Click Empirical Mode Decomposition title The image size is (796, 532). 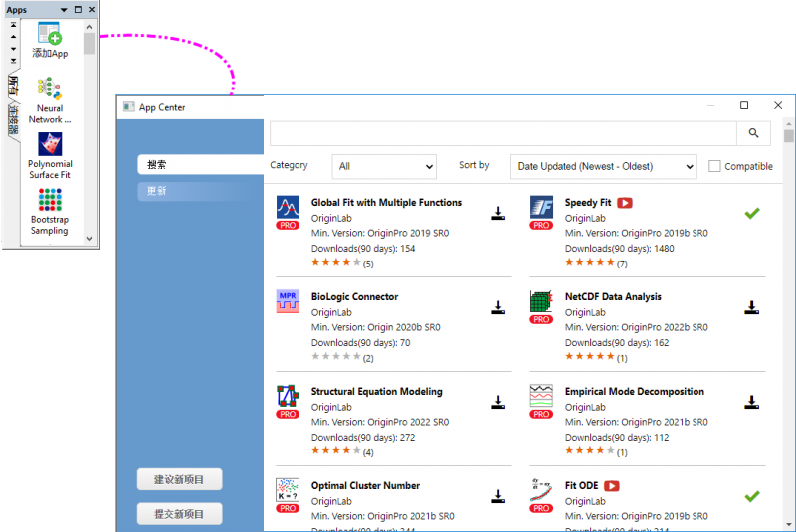point(635,391)
